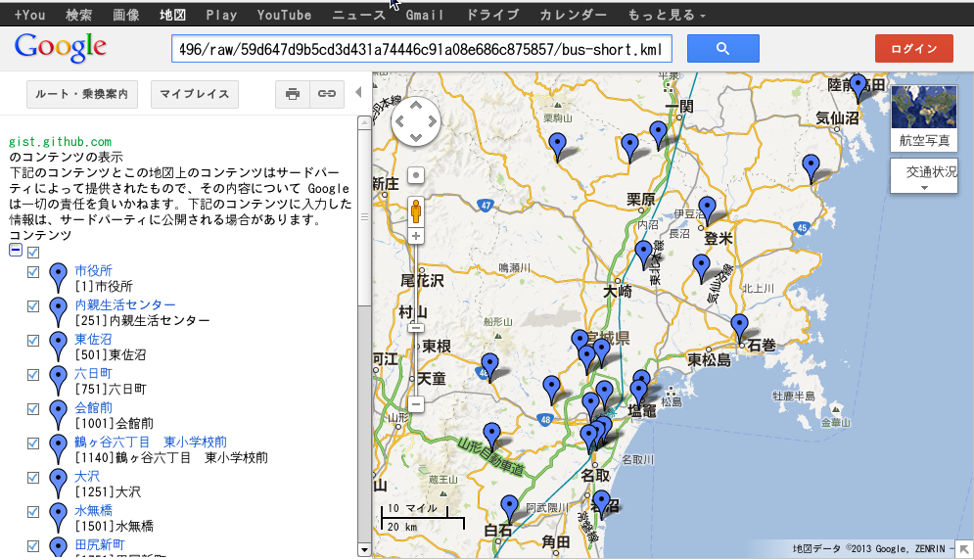The width and height of the screenshot is (974, 560).
Task: Open カレンダー in the top bar
Action: [x=573, y=15]
